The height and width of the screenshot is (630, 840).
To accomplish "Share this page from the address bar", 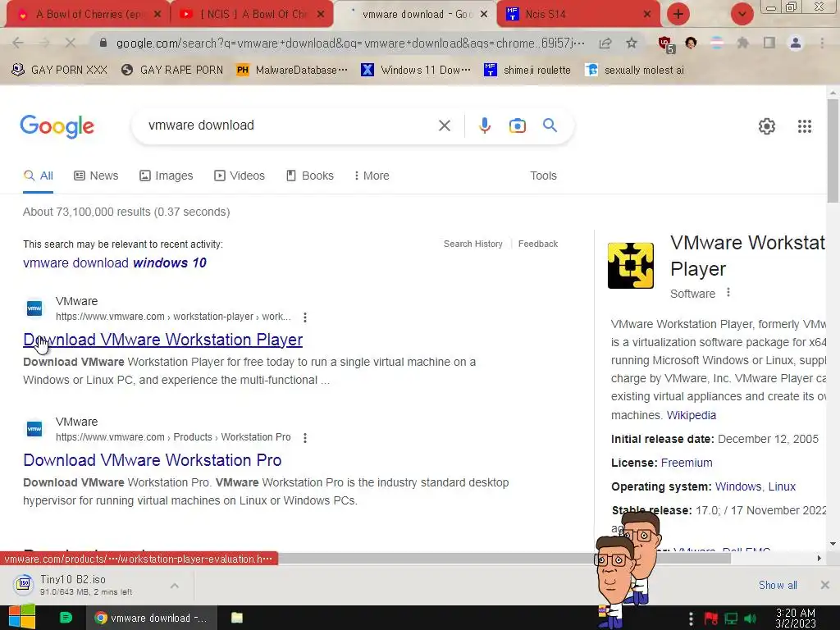I will point(605,43).
